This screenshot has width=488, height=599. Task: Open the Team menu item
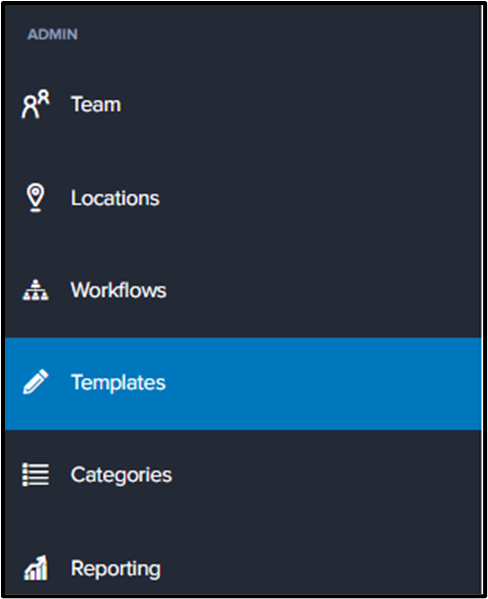point(243,104)
